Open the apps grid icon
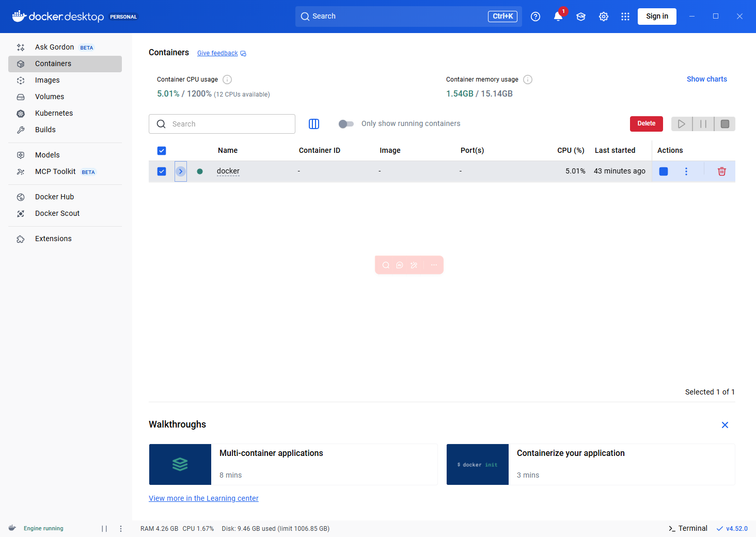The height and width of the screenshot is (537, 756). click(x=625, y=17)
